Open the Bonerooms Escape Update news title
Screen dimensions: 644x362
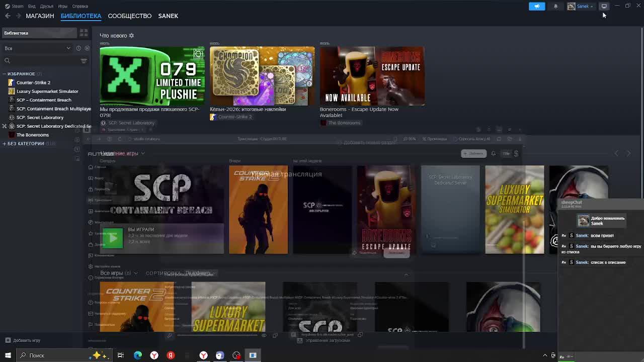[359, 112]
